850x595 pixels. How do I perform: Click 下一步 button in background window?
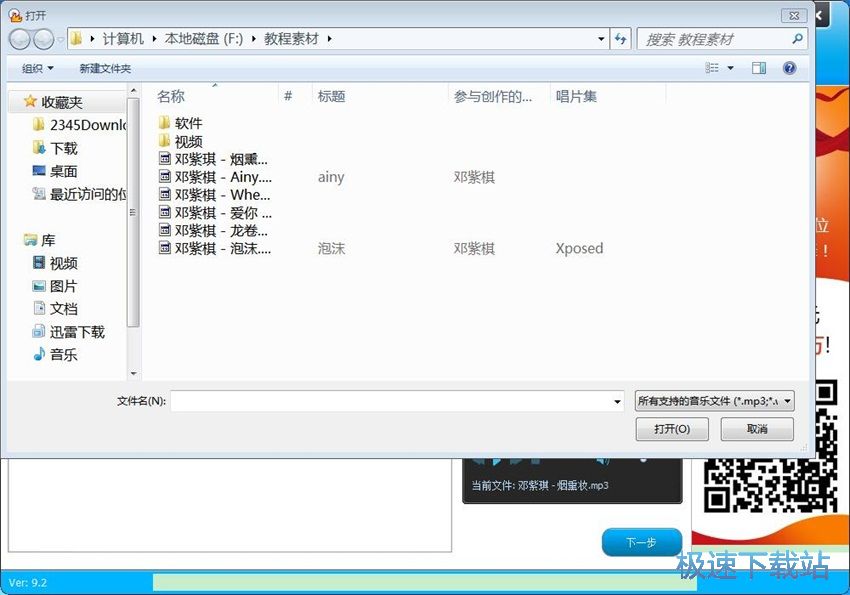(x=642, y=542)
